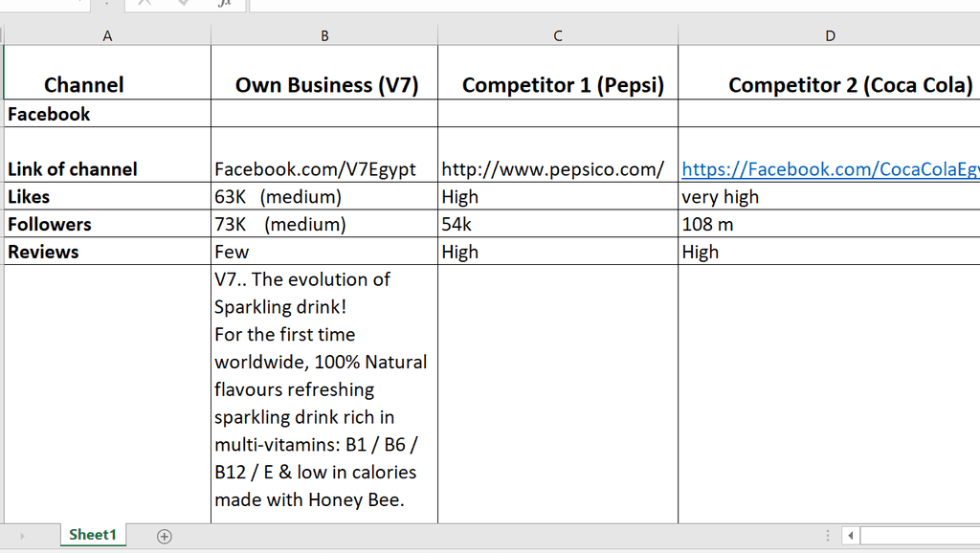The width and height of the screenshot is (980, 553).
Task: Click the horizontal scrollbar track
Action: [x=919, y=536]
